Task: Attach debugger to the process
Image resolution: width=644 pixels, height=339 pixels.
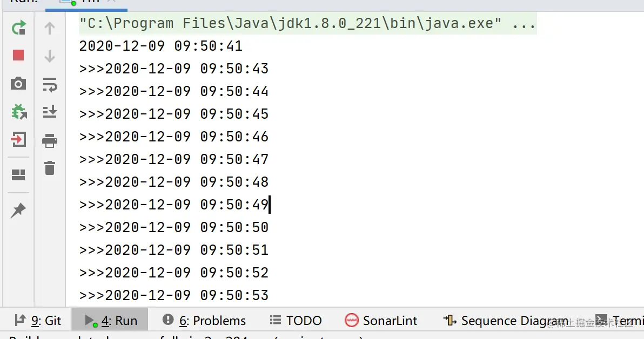Action: pyautogui.click(x=19, y=112)
